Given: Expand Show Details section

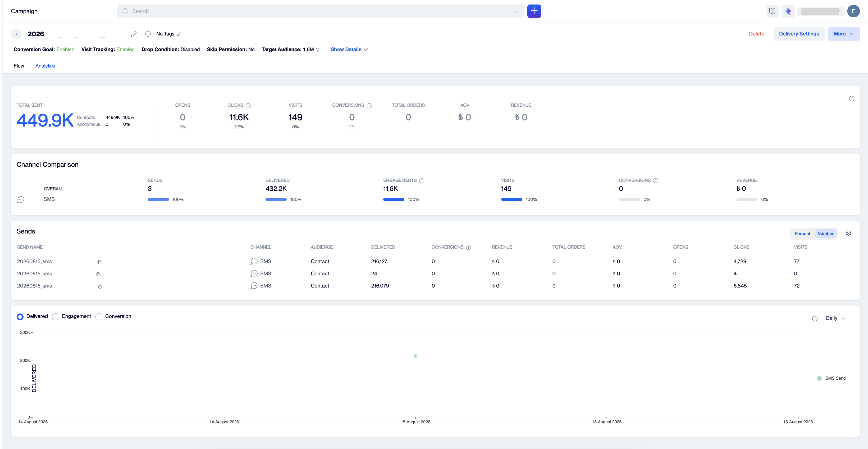Looking at the screenshot, I should pyautogui.click(x=349, y=49).
